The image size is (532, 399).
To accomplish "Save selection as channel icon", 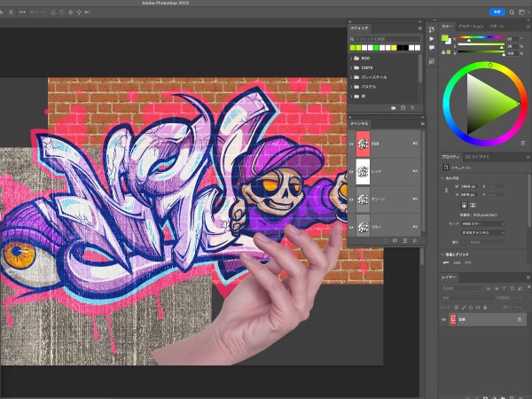I will 395,240.
